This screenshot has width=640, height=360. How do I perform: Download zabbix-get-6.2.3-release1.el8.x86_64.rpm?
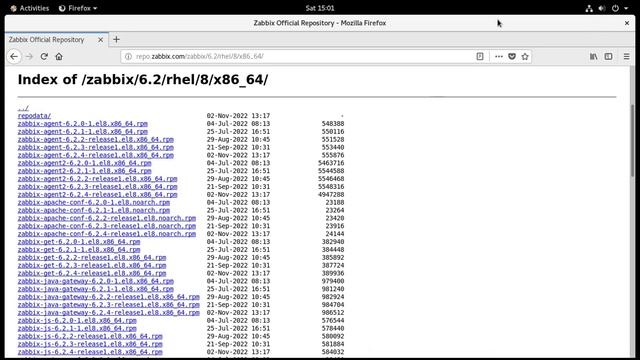tap(92, 265)
